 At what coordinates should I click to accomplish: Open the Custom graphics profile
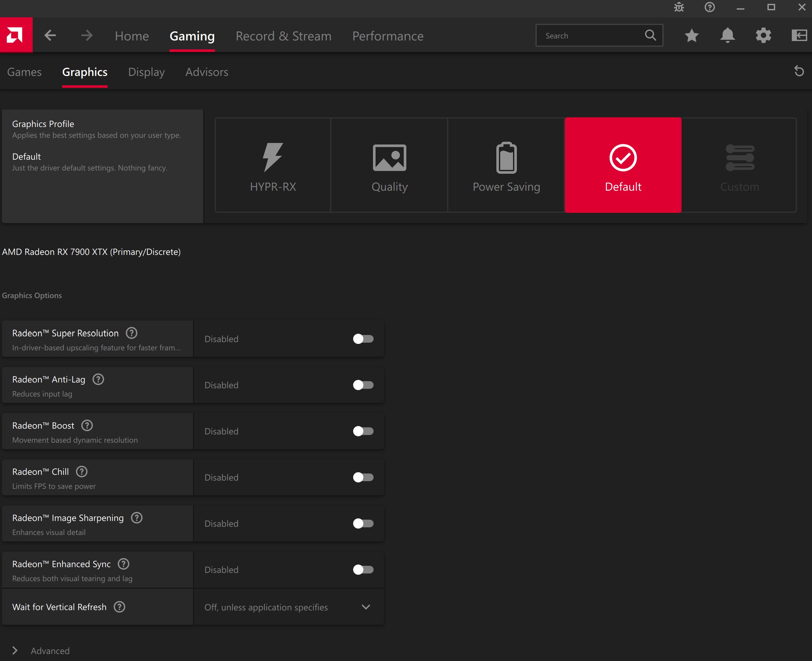(739, 165)
